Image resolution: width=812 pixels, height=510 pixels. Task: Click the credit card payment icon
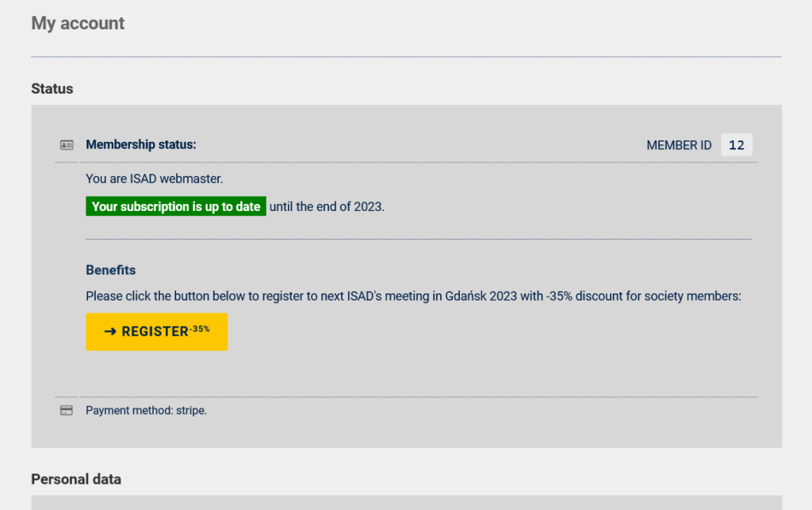click(x=67, y=411)
